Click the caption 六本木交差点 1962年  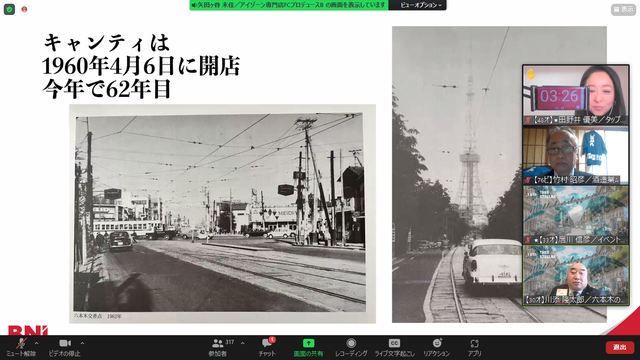98,316
